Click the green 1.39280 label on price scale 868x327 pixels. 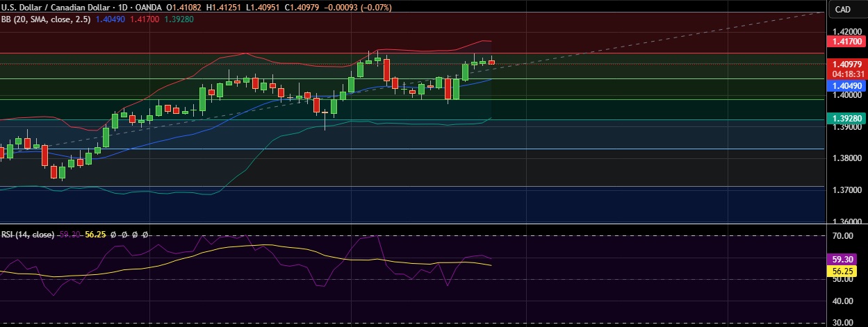(x=846, y=119)
